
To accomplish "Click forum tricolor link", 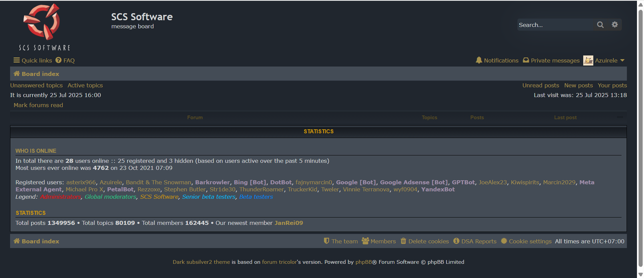I will point(279,262).
